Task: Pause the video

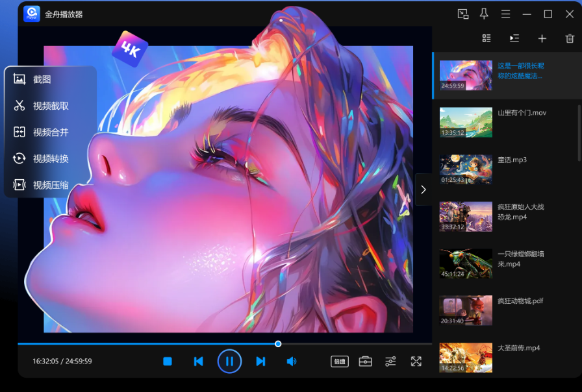Action: 229,361
